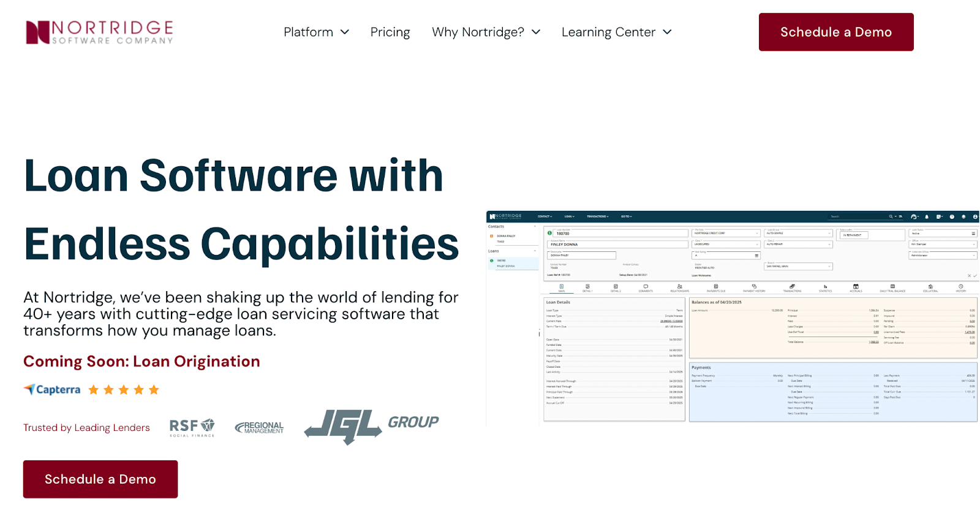This screenshot has height=510, width=980.
Task: Open the Learning Center dropdown
Action: [x=616, y=32]
